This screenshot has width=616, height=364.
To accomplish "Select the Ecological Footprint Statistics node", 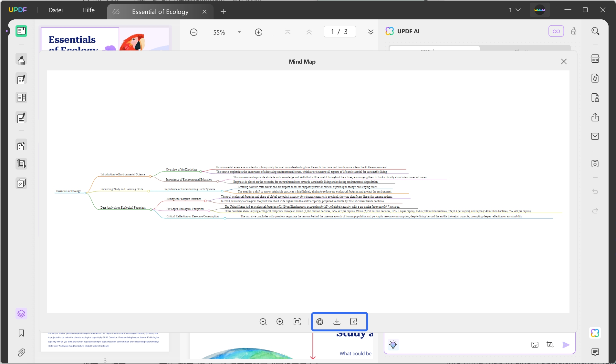I will click(x=183, y=199).
